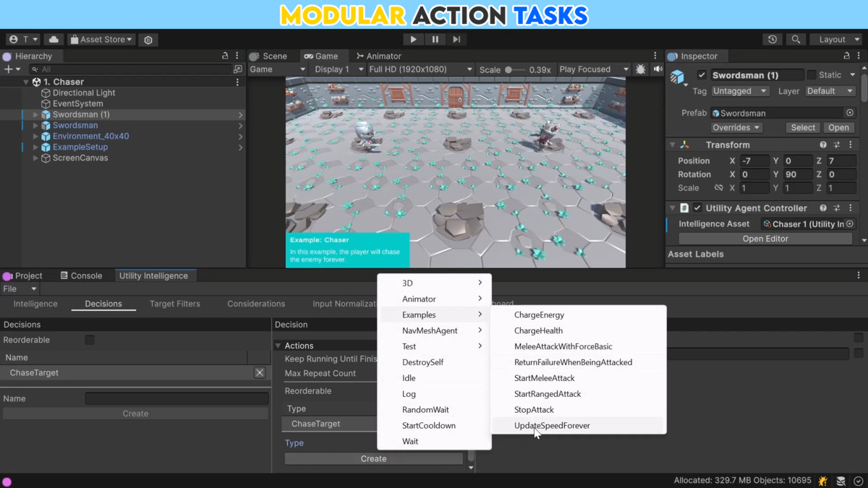Toggle the Swordsman (1) active checkbox
The width and height of the screenshot is (868, 488).
pyautogui.click(x=702, y=75)
